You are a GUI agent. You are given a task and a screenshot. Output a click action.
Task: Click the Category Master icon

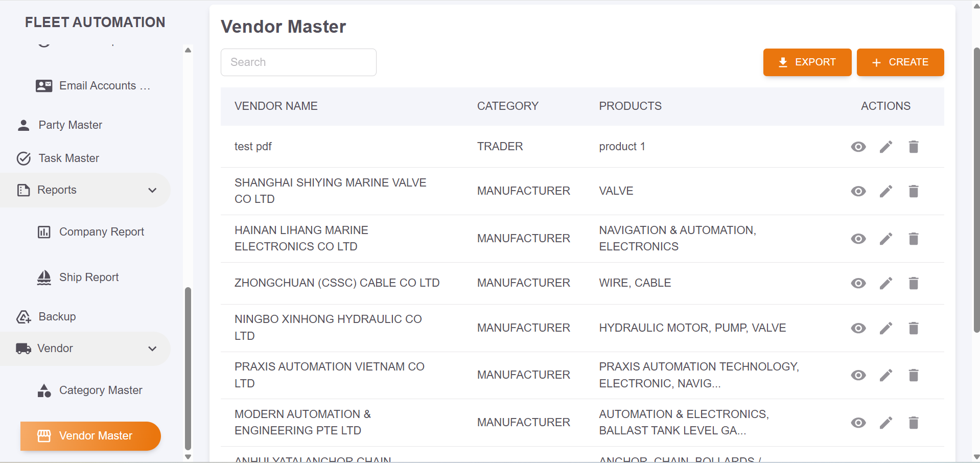(43, 390)
